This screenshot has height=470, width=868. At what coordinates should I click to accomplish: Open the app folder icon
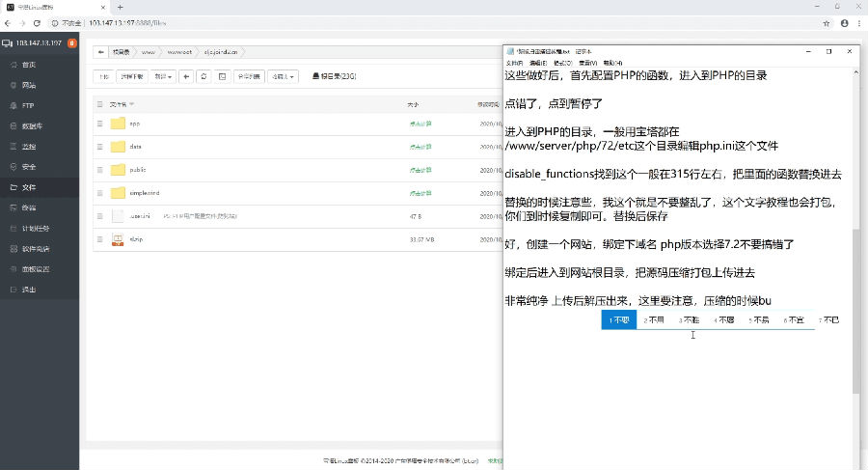pos(118,123)
